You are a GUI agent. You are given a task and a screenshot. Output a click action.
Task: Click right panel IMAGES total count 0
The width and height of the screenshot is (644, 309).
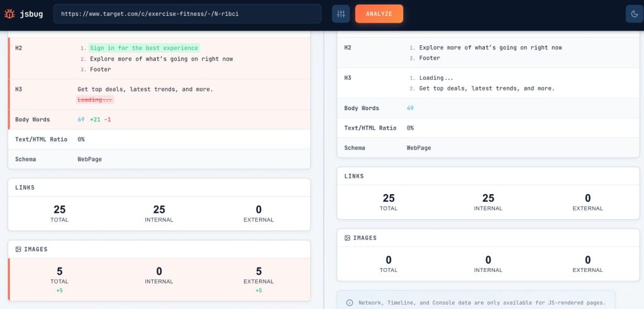pos(389,260)
